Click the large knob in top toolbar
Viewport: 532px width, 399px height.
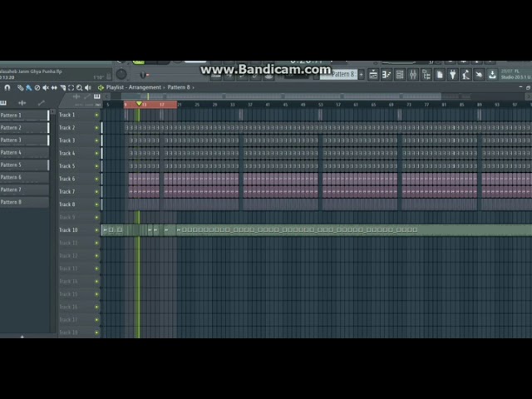click(x=121, y=74)
